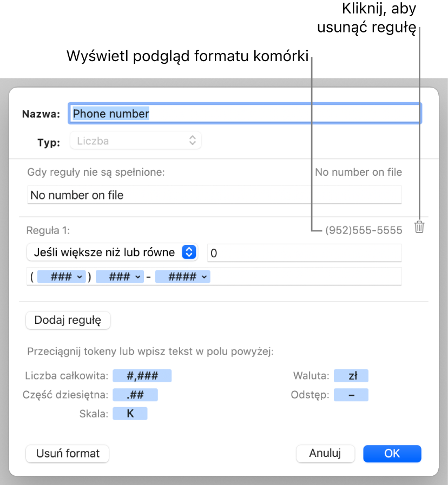Select the Skala K token

130,414
